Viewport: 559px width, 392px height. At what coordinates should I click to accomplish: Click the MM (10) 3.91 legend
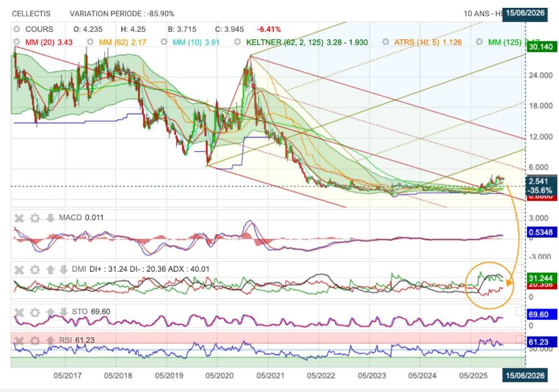[196, 42]
